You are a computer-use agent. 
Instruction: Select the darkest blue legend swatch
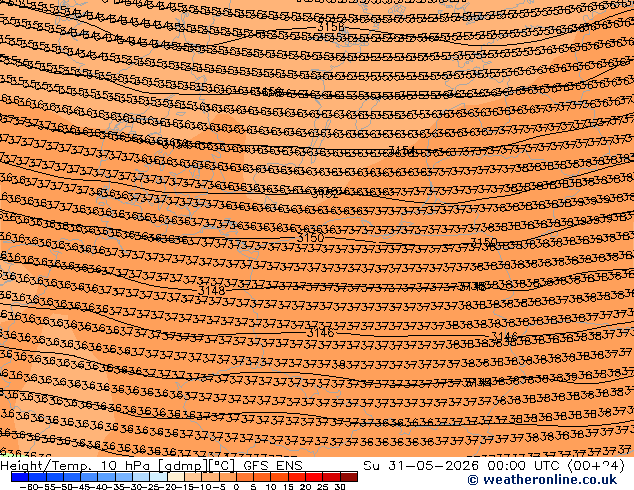pyautogui.click(x=20, y=477)
